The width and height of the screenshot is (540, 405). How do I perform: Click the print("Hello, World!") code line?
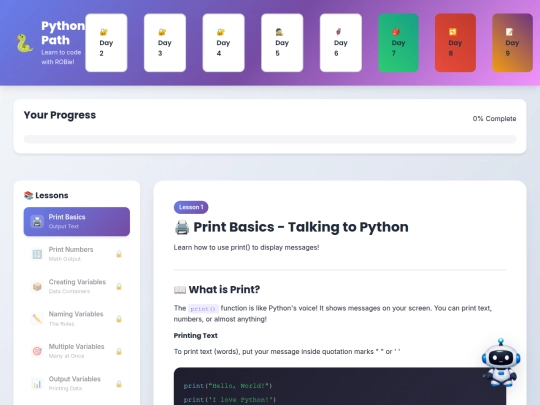pyautogui.click(x=228, y=386)
